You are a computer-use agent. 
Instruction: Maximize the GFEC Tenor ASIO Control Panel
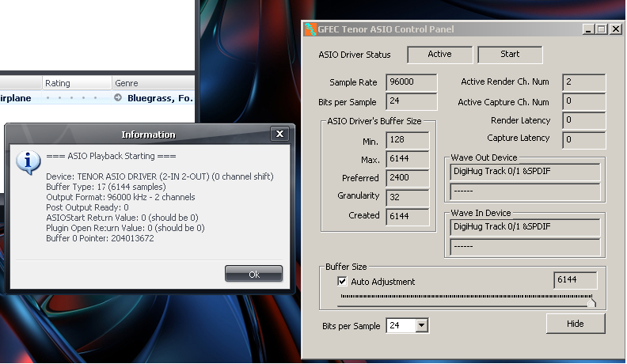[602, 29]
